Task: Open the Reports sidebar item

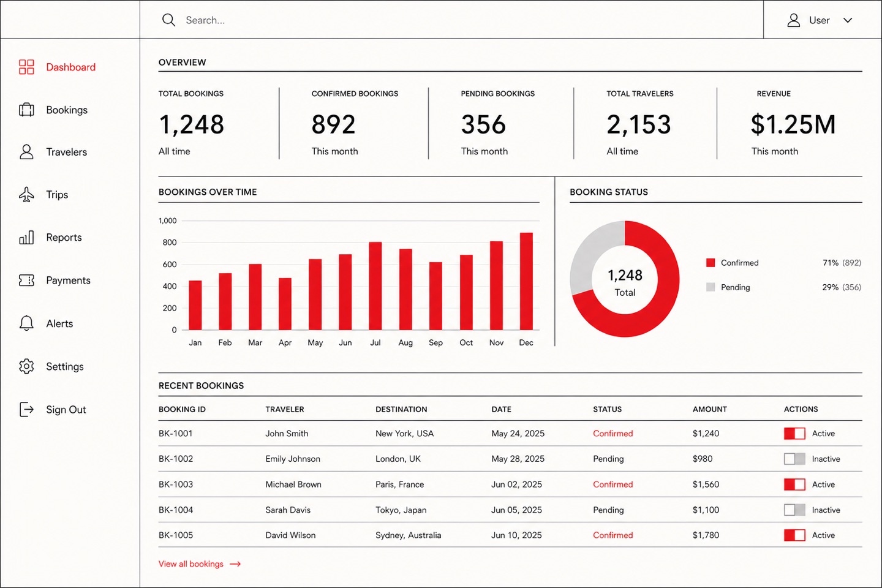Action: (50, 237)
